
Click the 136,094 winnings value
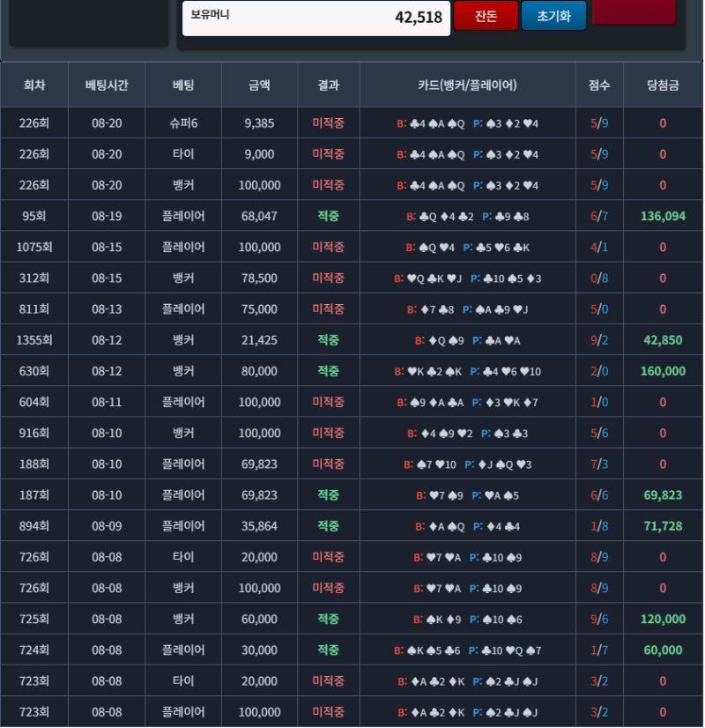(663, 216)
